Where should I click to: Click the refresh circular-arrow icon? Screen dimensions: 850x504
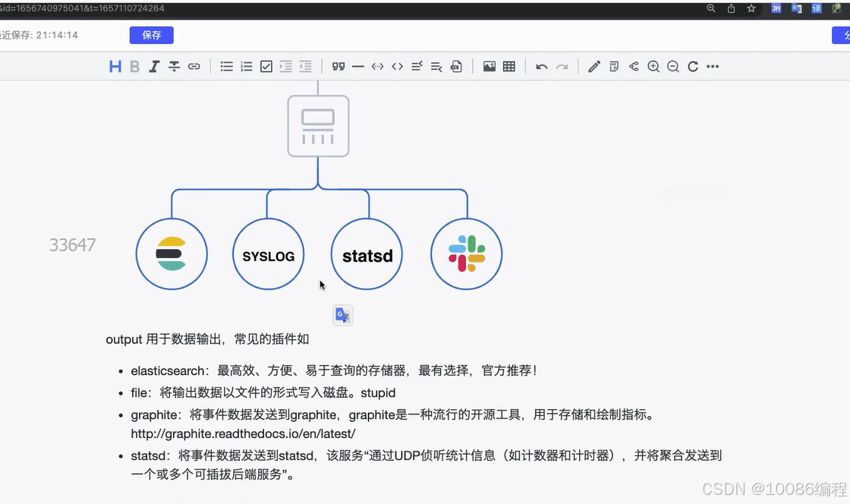(x=693, y=67)
